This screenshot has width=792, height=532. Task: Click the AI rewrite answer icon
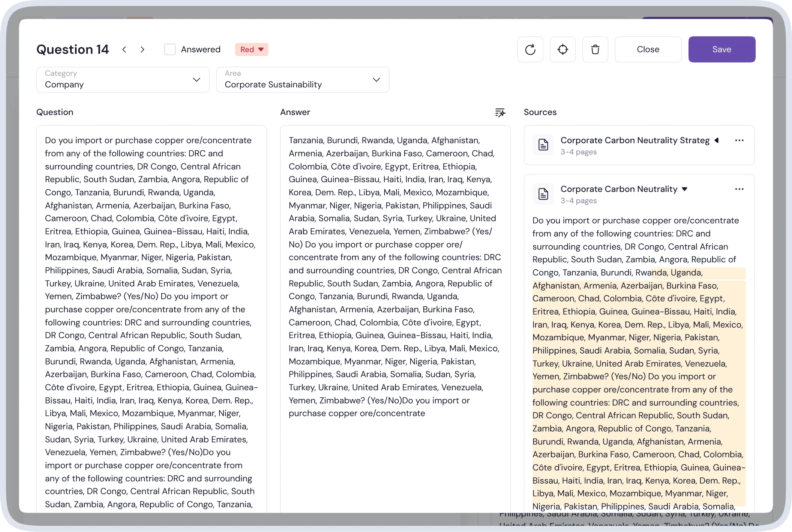click(500, 112)
